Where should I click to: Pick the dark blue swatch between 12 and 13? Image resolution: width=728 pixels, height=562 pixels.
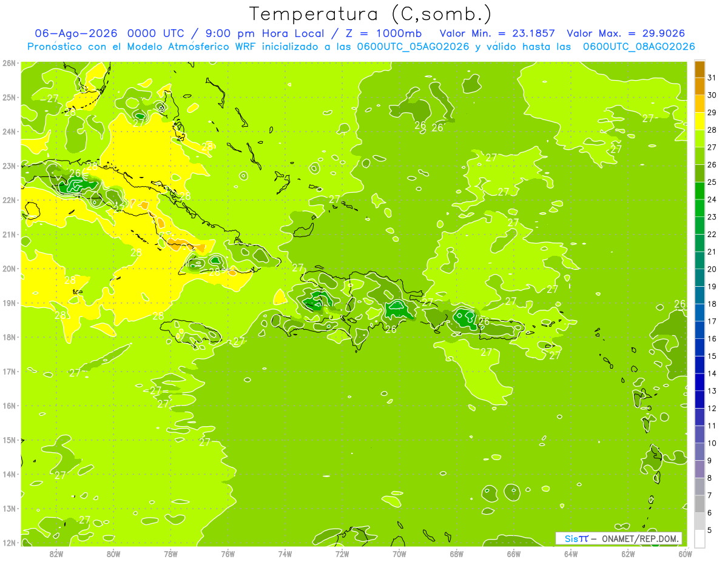point(699,399)
